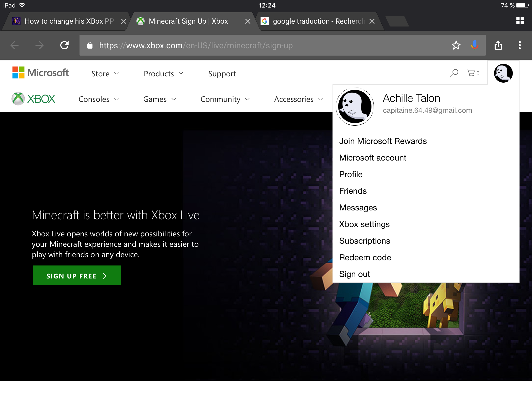
Task: Click the SIGN UP FREE button
Action: pyautogui.click(x=77, y=275)
